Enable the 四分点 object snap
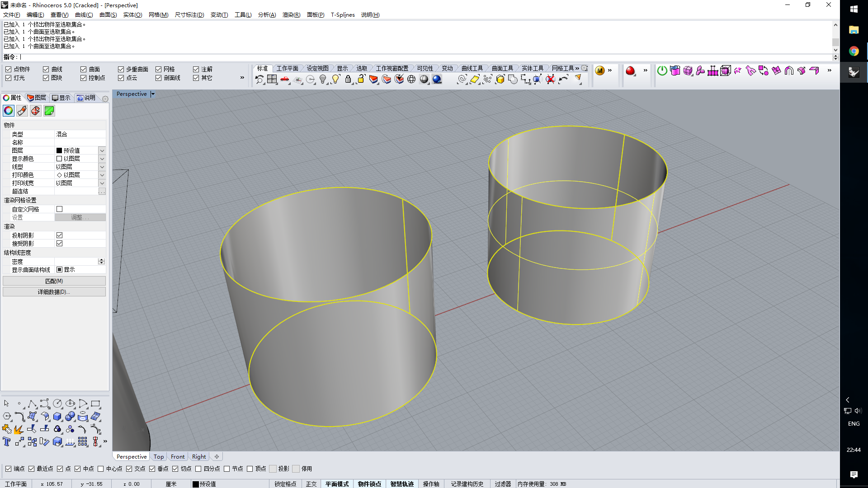868x488 pixels. point(198,469)
